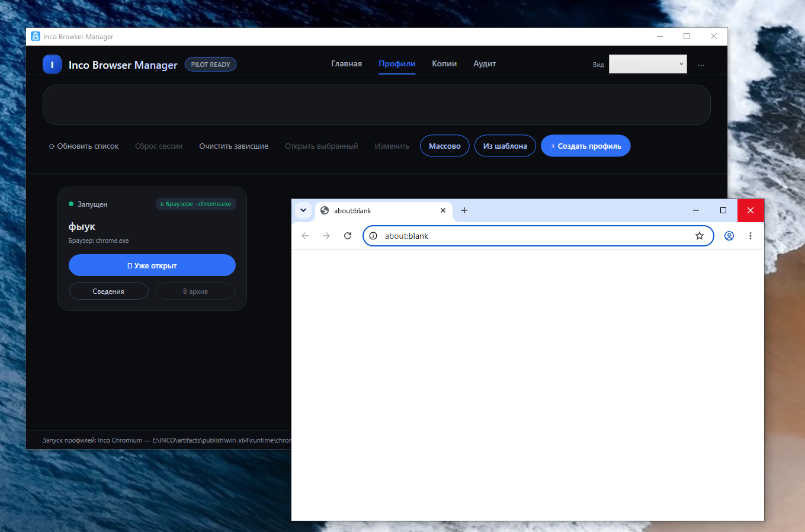
Task: Close the Inco Browser Manager window
Action: pos(714,36)
